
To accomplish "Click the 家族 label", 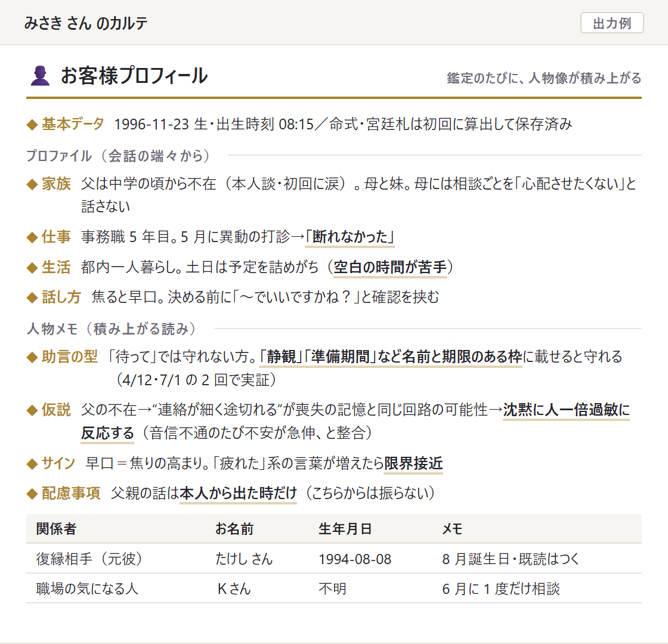I will point(56,184).
